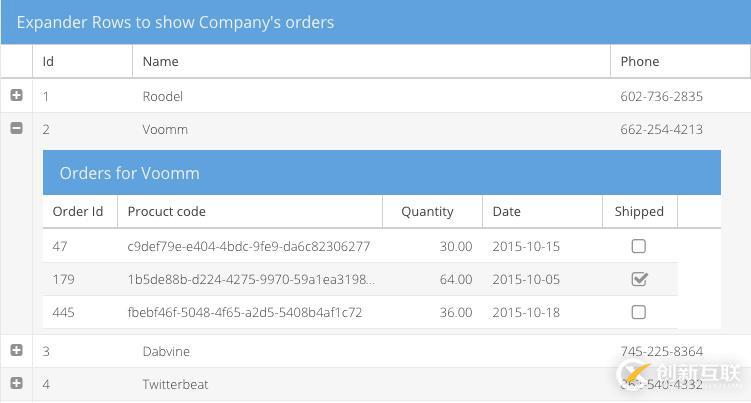Image resolution: width=751 pixels, height=403 pixels.
Task: Click the Procuct code column header
Action: [x=250, y=211]
